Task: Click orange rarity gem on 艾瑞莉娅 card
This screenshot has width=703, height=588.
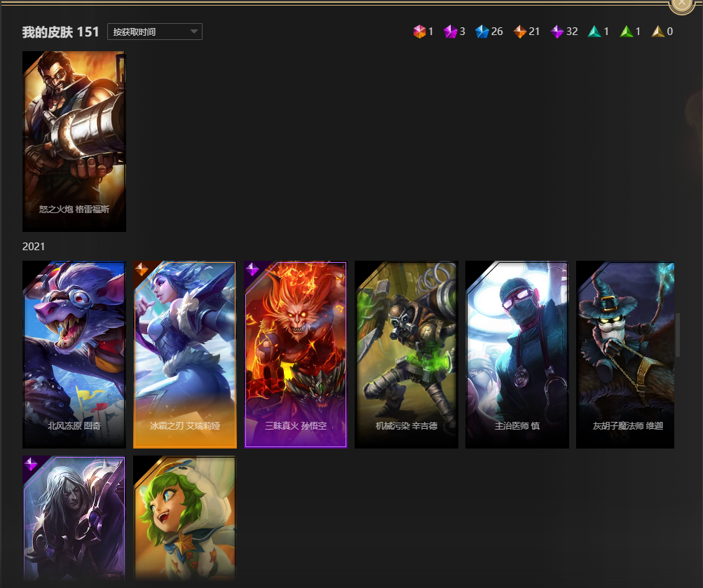Action: pos(142,269)
